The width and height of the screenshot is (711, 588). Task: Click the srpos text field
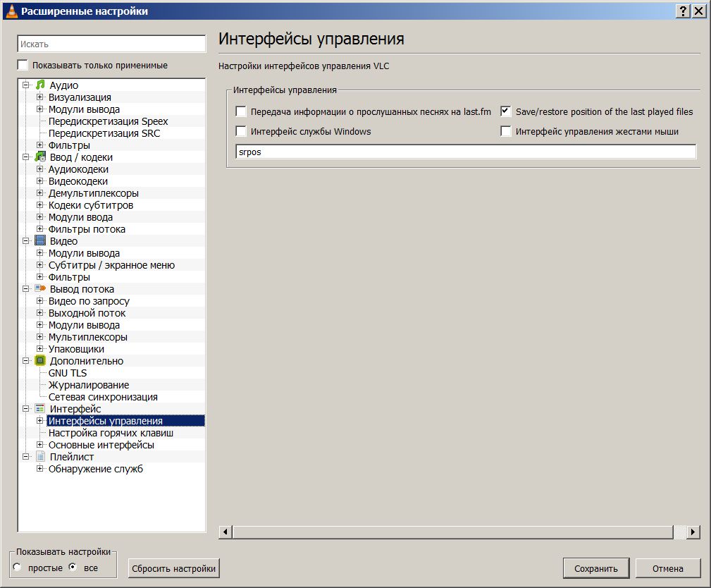[x=466, y=152]
